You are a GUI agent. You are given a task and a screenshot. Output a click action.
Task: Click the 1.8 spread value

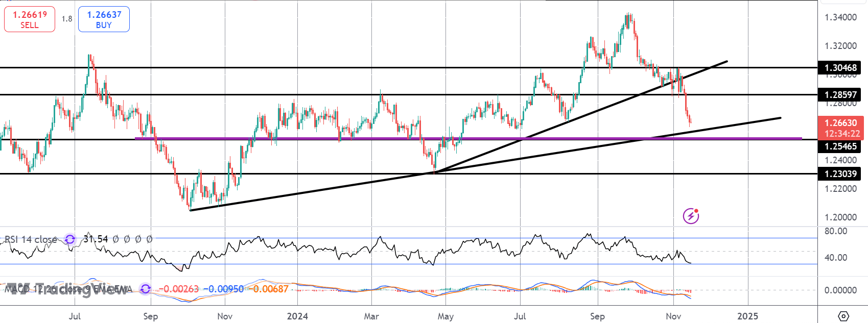[x=67, y=19]
